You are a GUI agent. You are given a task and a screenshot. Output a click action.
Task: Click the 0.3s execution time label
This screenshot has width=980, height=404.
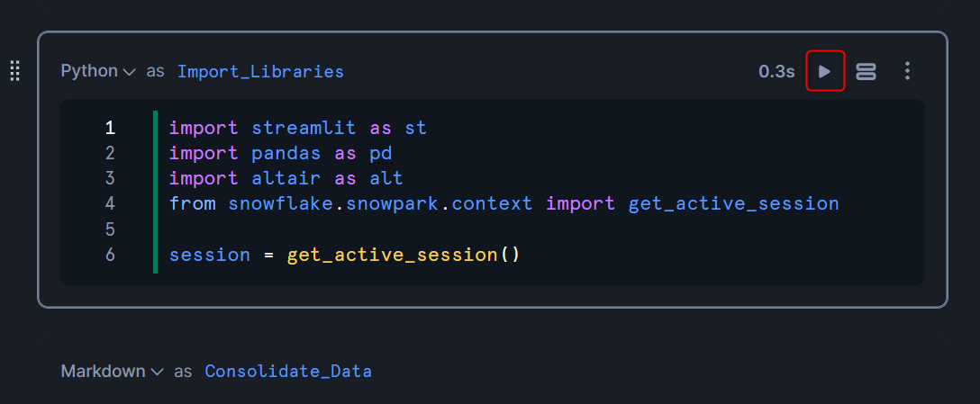[x=776, y=72]
